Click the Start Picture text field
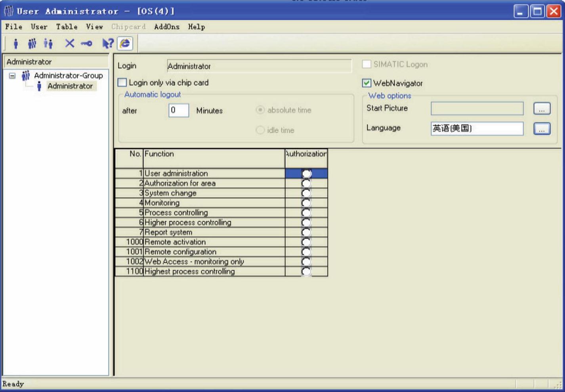Image resolution: width=565 pixels, height=392 pixels. click(x=477, y=109)
